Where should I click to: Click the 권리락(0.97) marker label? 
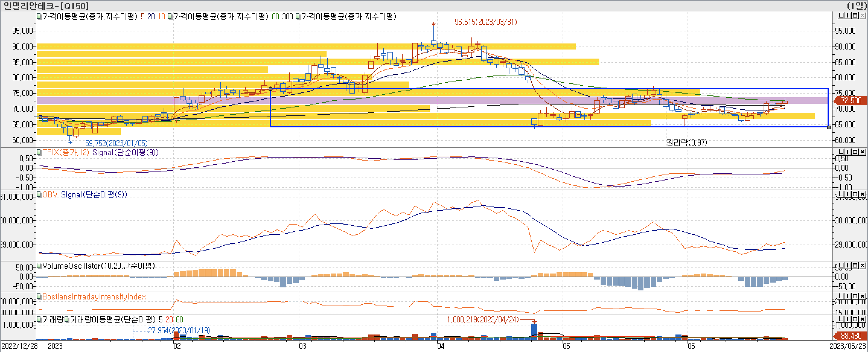click(687, 142)
